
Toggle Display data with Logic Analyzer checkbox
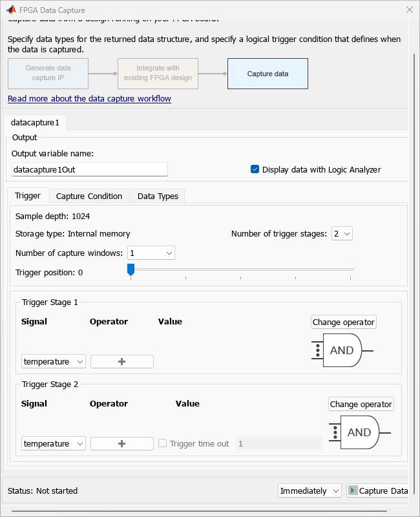click(x=255, y=169)
